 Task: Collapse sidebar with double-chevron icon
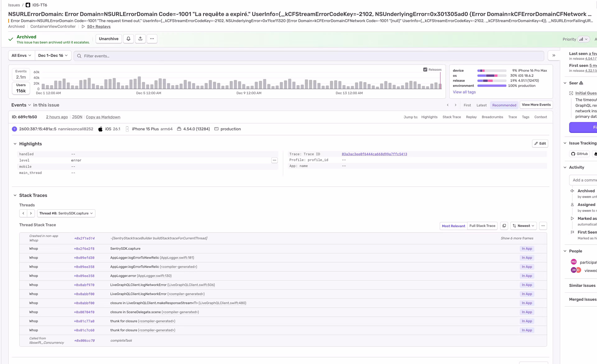[x=554, y=55]
